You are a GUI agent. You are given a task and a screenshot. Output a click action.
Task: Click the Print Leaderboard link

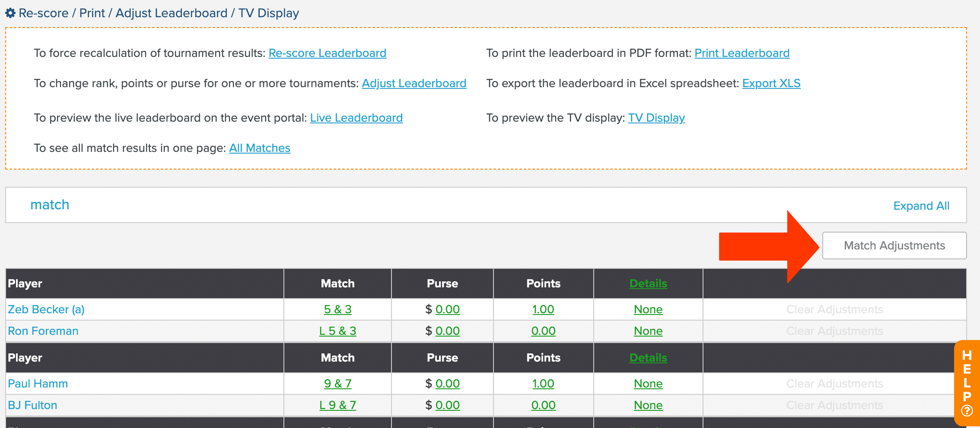(742, 53)
